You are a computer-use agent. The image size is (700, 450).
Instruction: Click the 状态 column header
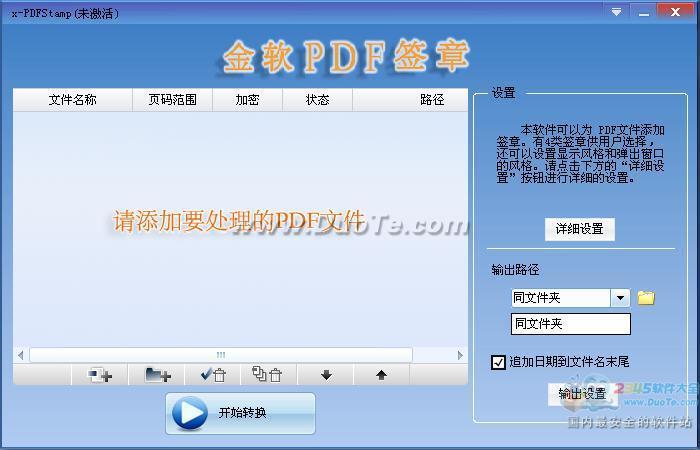pos(317,100)
